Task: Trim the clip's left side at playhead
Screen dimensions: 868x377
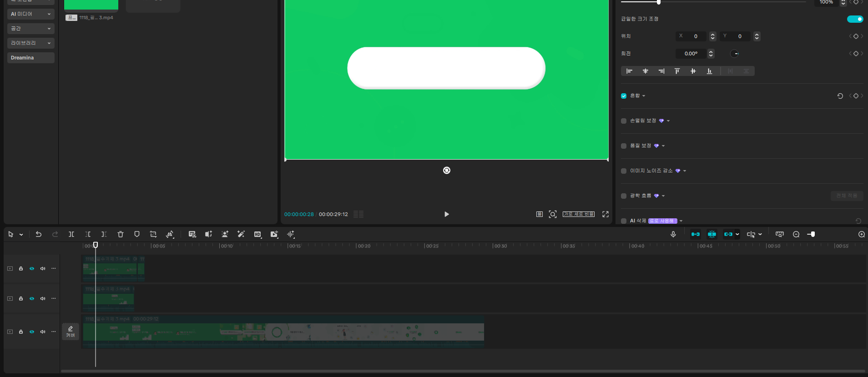Action: point(88,234)
